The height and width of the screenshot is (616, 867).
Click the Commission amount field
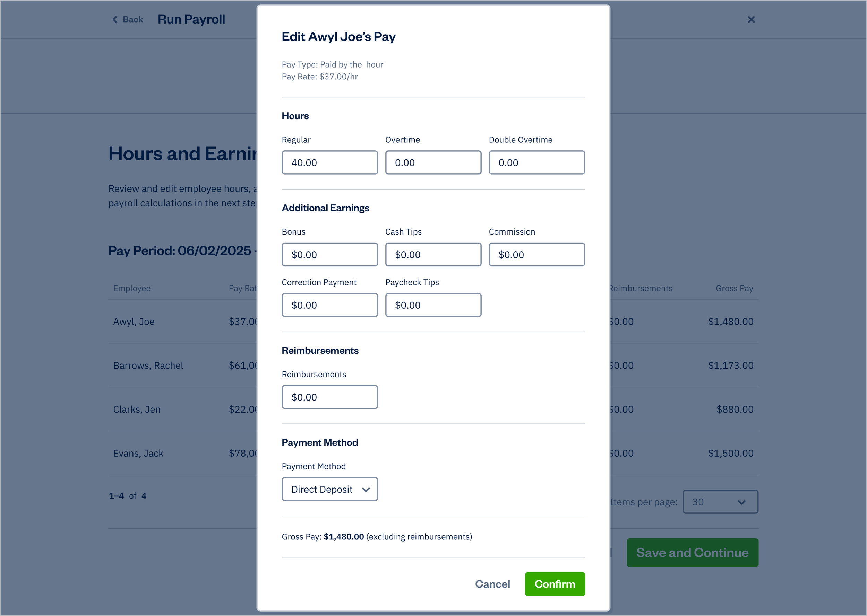point(536,255)
